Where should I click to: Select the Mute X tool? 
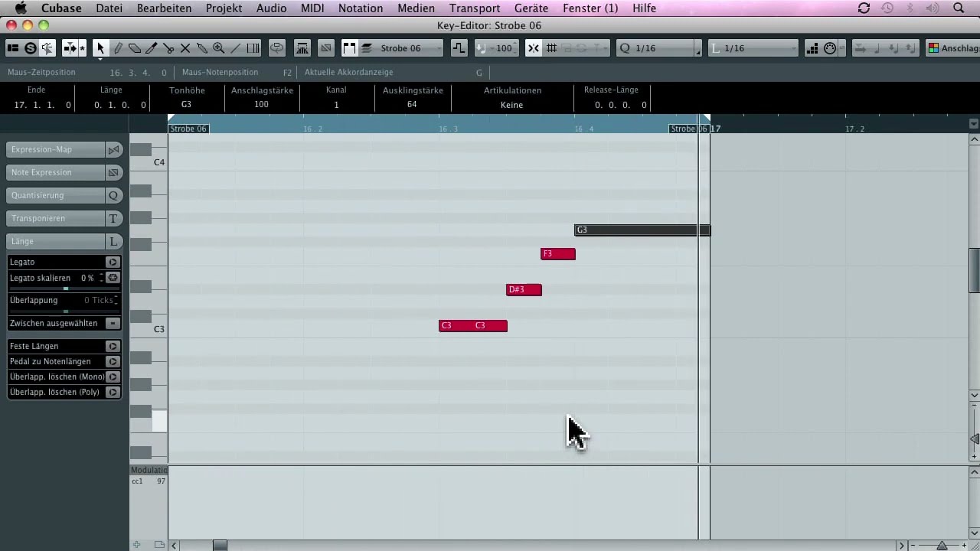tap(185, 48)
